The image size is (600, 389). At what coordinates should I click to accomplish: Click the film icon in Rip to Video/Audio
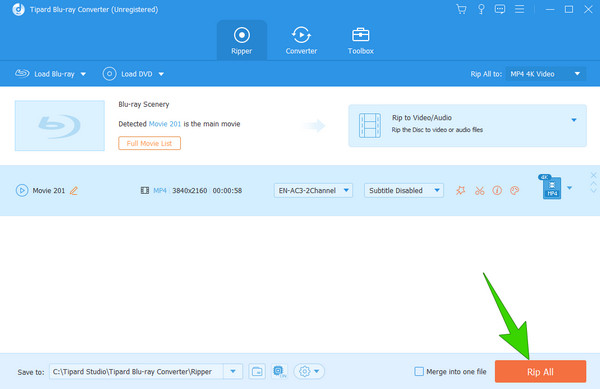pos(370,125)
